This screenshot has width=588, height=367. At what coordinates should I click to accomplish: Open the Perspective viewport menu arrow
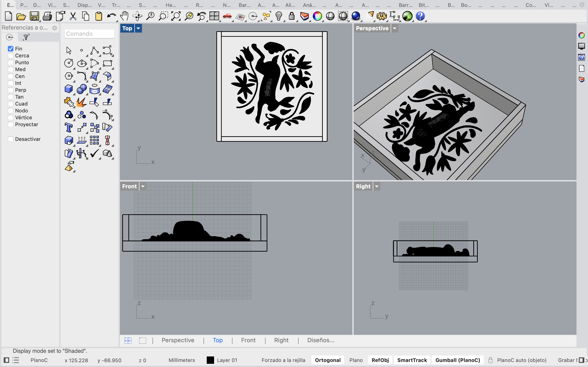point(395,28)
